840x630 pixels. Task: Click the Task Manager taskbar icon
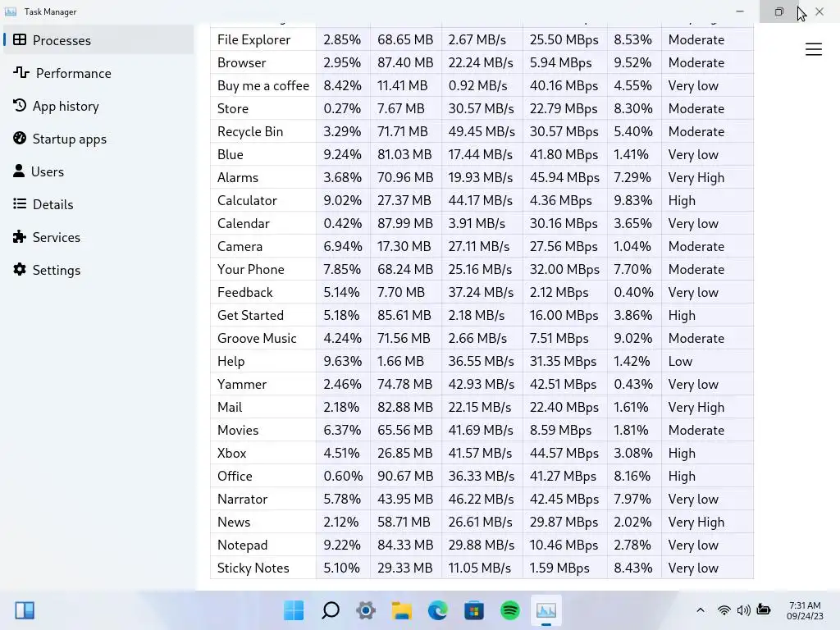click(546, 610)
